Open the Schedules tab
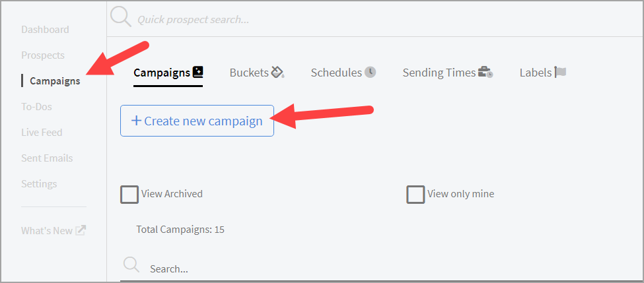The image size is (644, 283). tap(336, 73)
